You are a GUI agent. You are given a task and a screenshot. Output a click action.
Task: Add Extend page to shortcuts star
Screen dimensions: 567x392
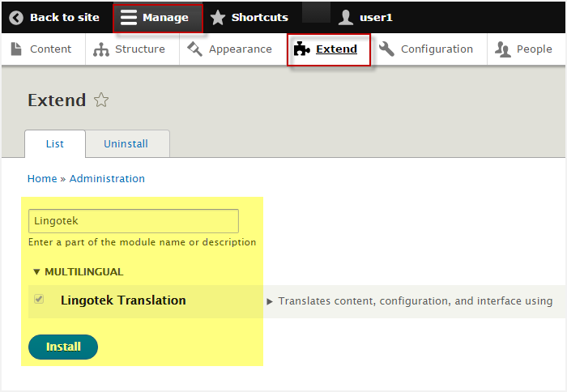click(x=101, y=100)
